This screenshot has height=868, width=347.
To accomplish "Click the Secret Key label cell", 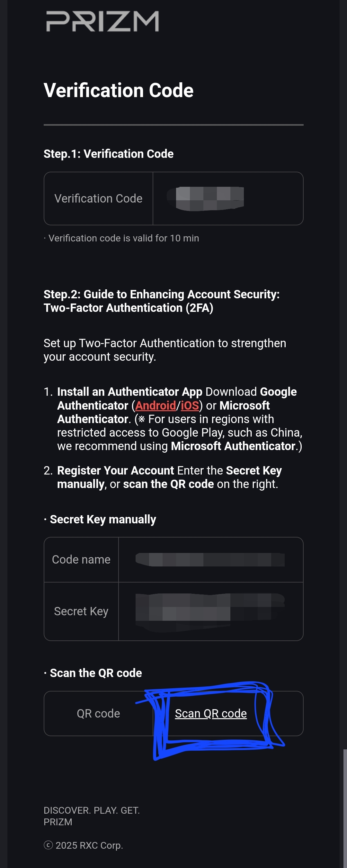I will click(81, 611).
